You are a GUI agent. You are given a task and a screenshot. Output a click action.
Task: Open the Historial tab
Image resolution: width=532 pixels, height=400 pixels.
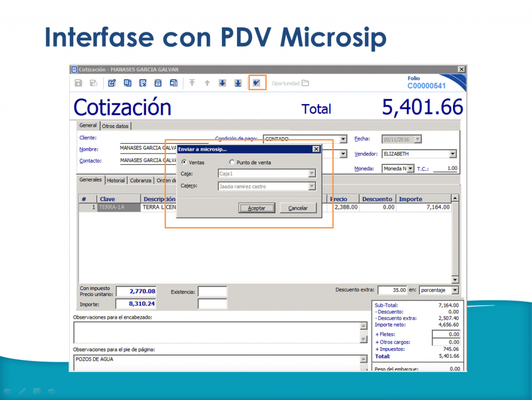coord(116,180)
